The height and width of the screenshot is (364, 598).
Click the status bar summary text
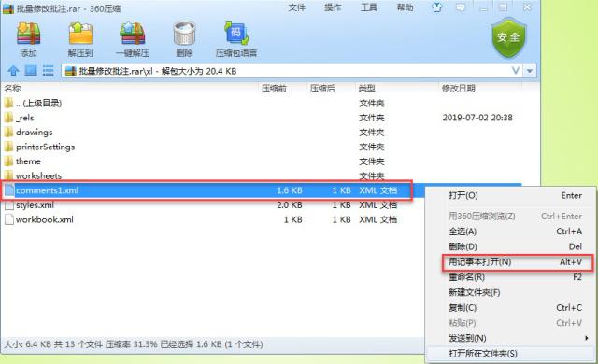point(134,344)
